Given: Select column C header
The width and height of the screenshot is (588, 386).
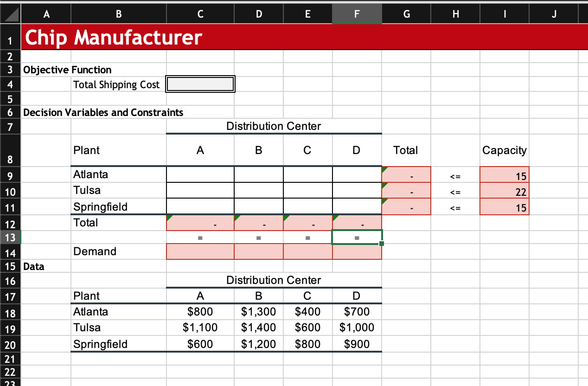Looking at the screenshot, I should coord(200,14).
